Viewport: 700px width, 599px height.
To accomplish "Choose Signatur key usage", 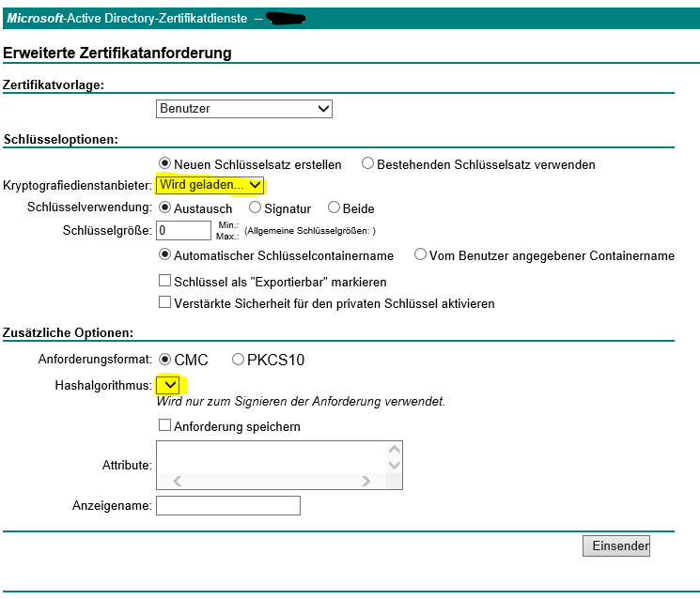I will pyautogui.click(x=255, y=207).
